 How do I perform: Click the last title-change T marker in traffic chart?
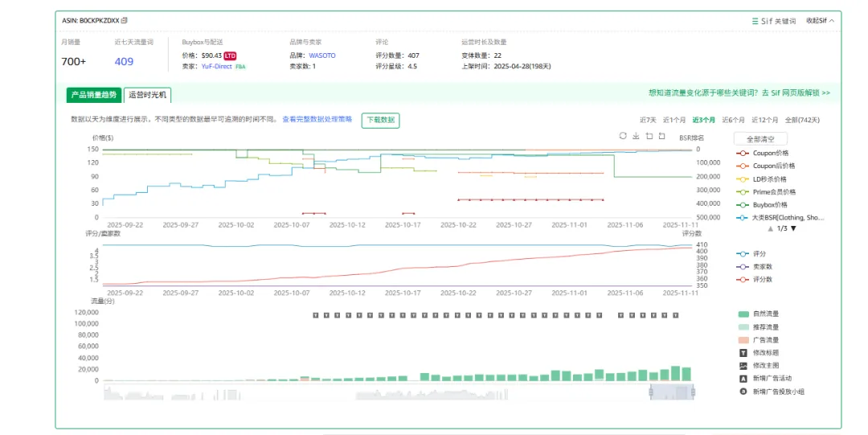tap(675, 315)
